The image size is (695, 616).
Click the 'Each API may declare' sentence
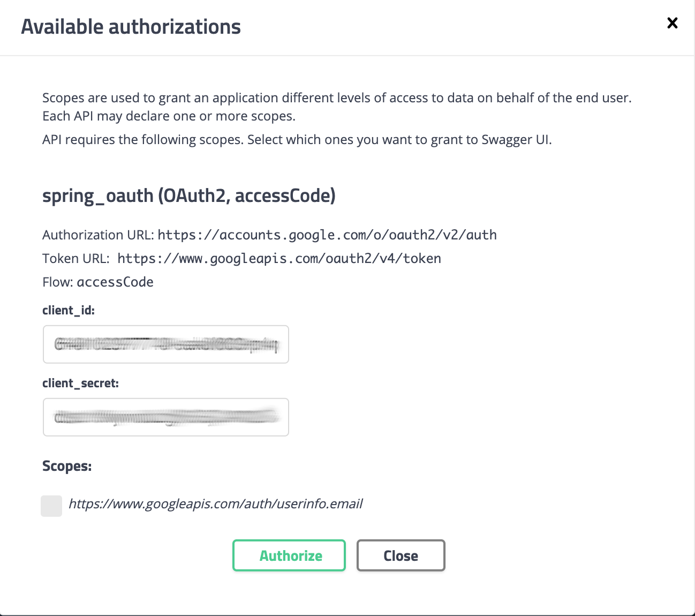pyautogui.click(x=169, y=116)
